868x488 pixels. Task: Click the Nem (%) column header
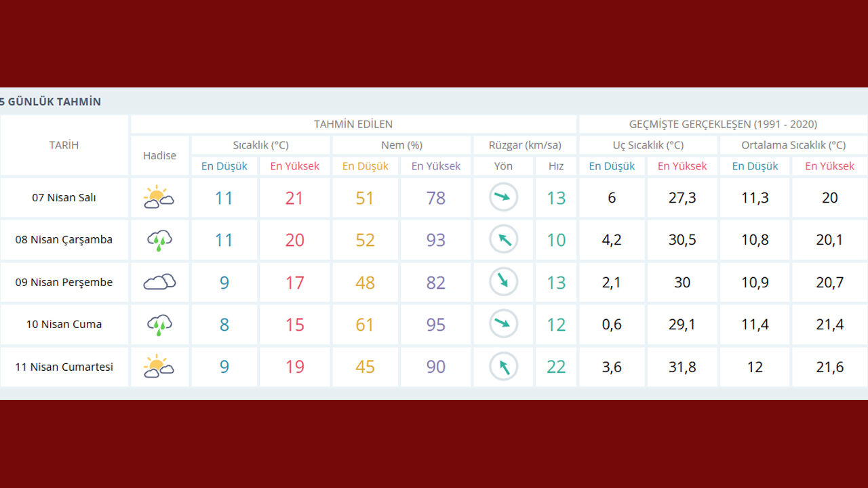click(401, 145)
